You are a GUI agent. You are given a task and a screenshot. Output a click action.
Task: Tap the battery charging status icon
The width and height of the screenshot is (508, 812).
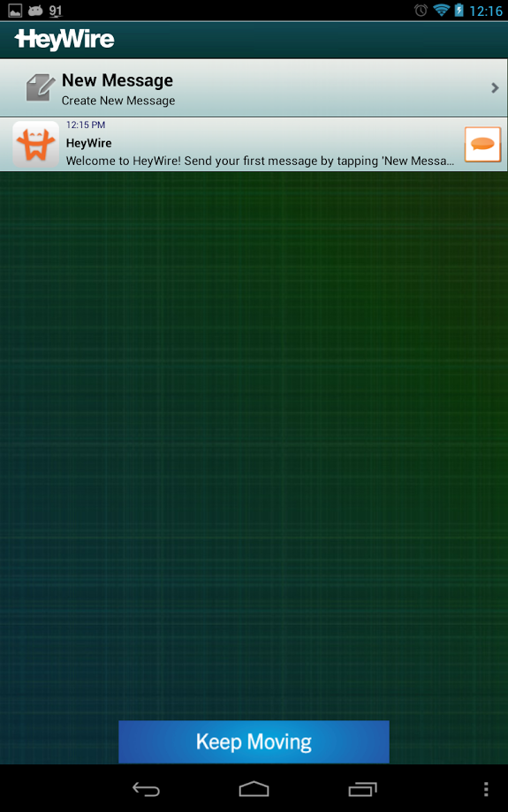point(459,11)
